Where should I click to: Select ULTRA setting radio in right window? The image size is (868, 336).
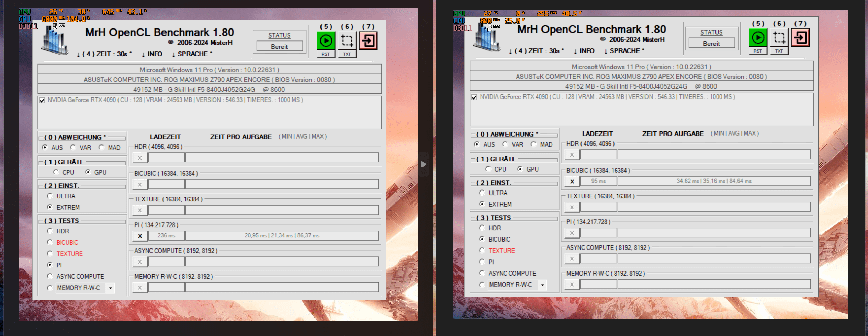click(482, 193)
